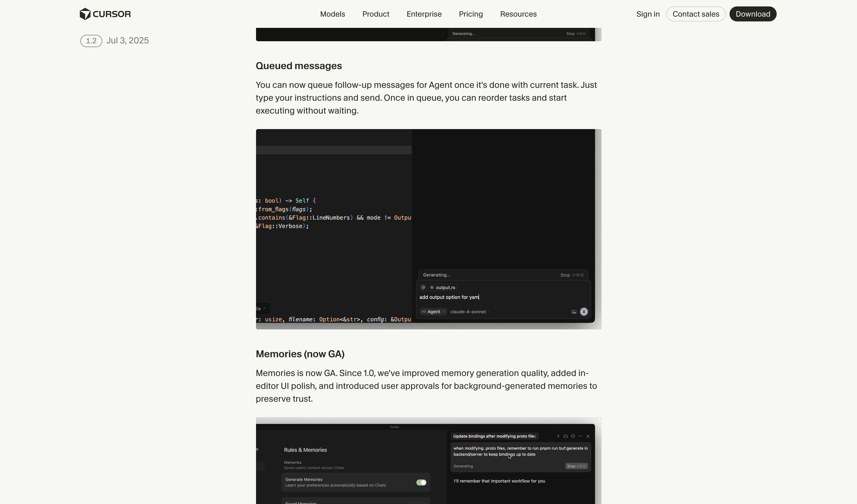Open the Pricing page
The width and height of the screenshot is (857, 504).
[471, 14]
